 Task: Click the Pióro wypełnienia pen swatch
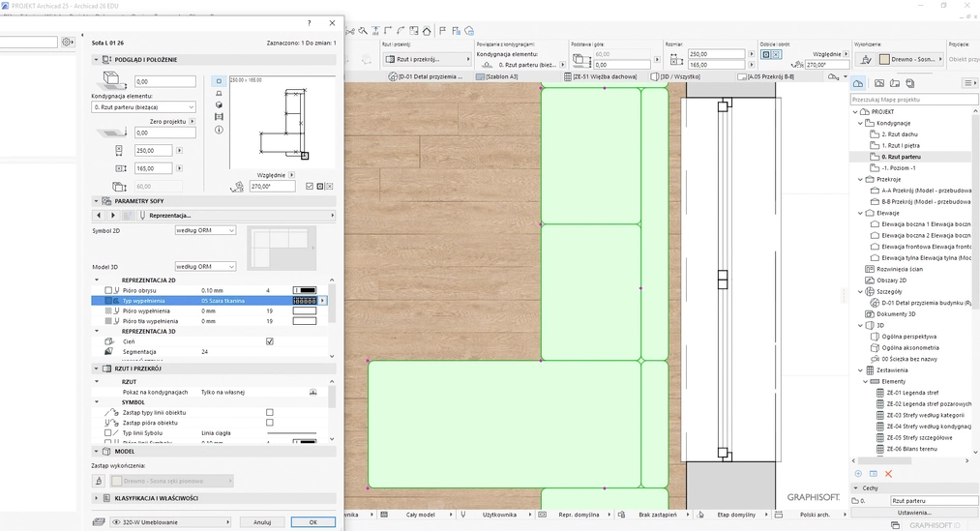tap(305, 311)
